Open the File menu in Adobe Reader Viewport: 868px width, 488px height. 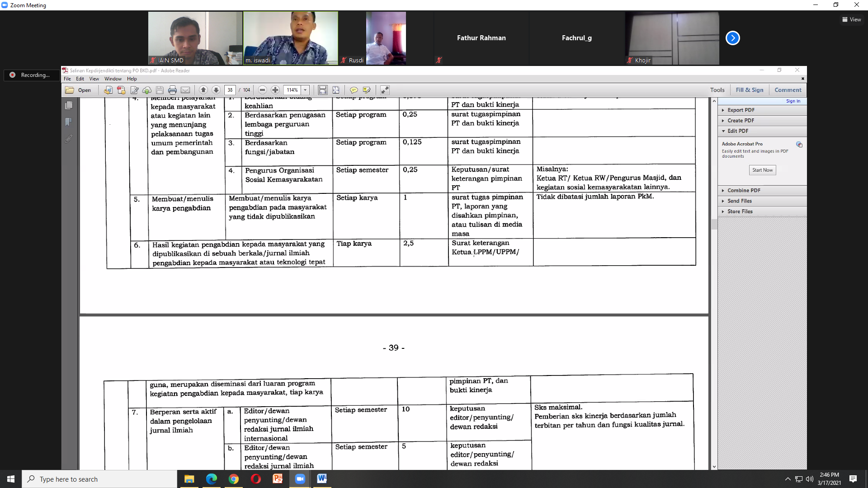click(x=67, y=79)
